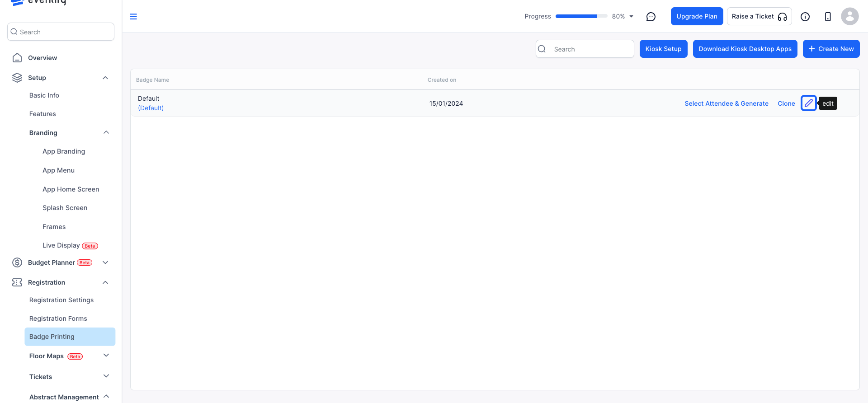Select Badge Printing menu item

click(70, 337)
